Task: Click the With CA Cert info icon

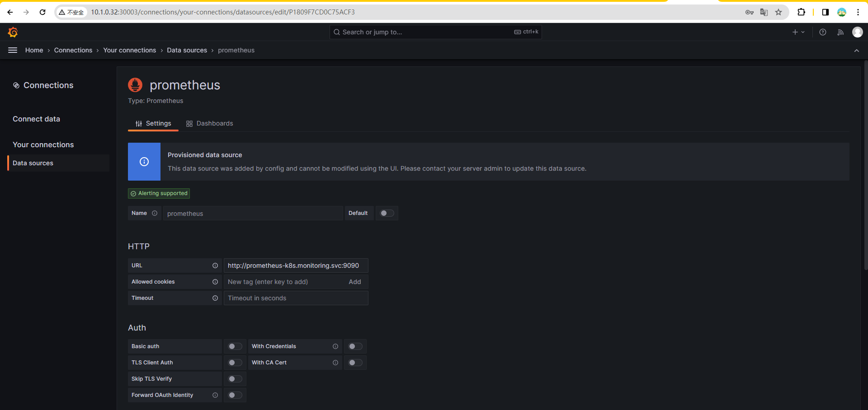Action: (x=335, y=363)
